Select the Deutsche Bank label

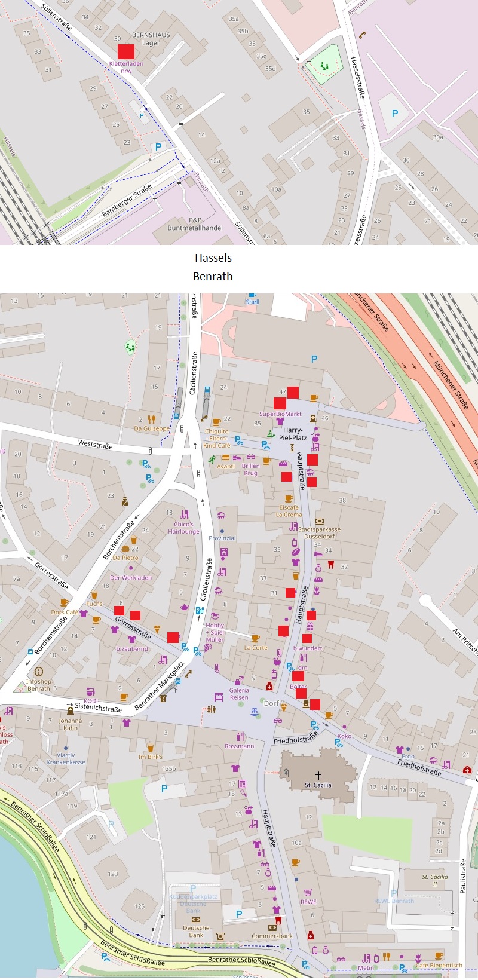pos(196,932)
